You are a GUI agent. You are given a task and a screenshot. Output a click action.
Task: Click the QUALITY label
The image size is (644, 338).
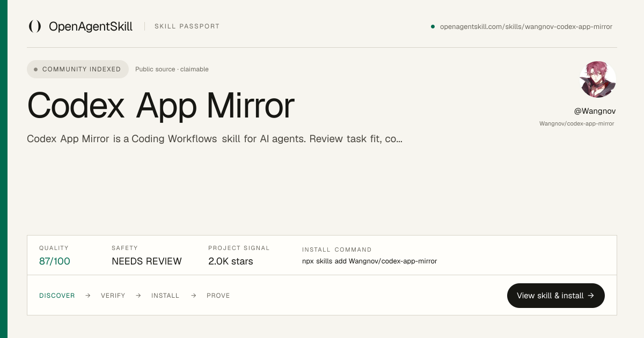54,248
